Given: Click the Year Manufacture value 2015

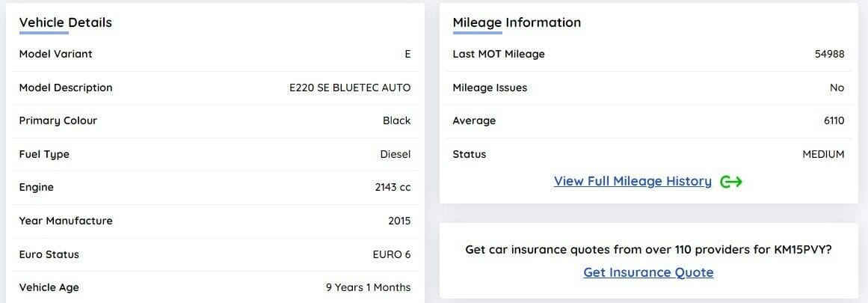Looking at the screenshot, I should (x=398, y=221).
